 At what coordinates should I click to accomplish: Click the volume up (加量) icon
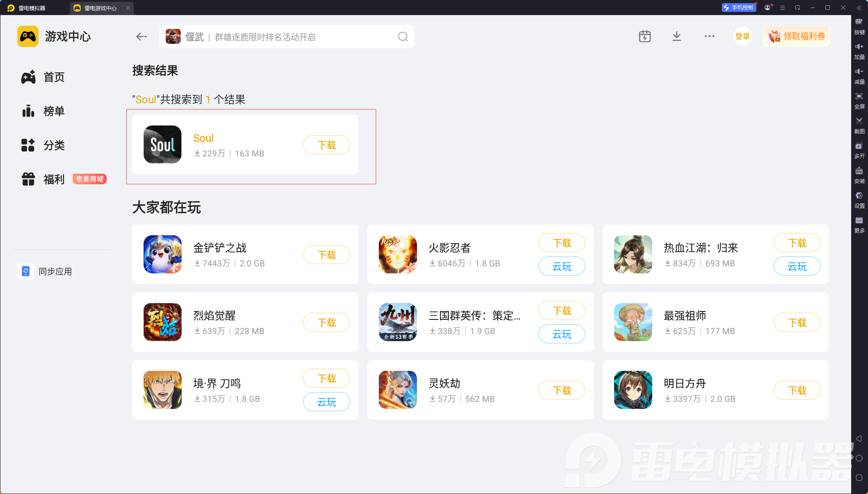pyautogui.click(x=859, y=47)
